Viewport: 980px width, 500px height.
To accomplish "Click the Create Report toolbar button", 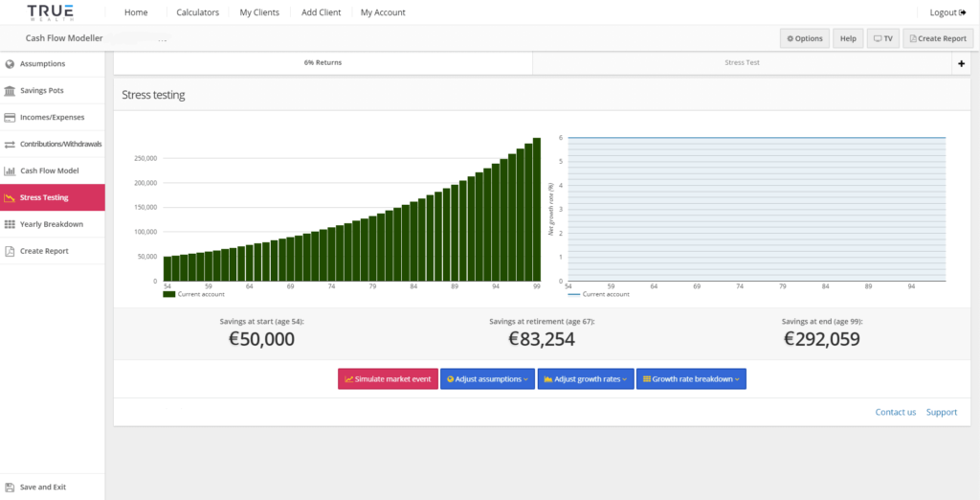I will coord(938,38).
